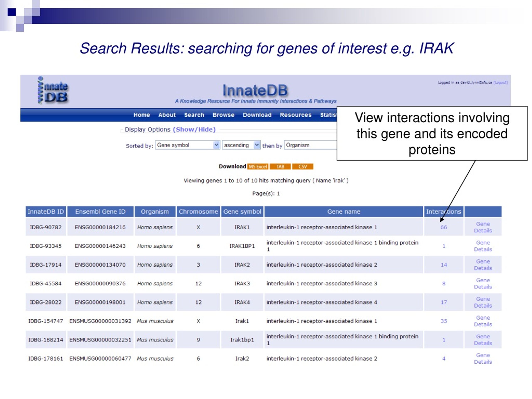Click the InnateDB center title

[255, 90]
